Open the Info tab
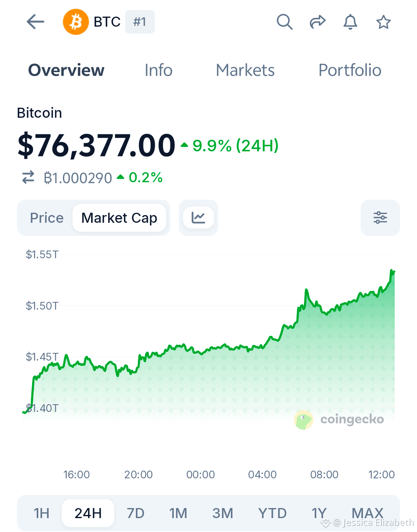 (158, 70)
